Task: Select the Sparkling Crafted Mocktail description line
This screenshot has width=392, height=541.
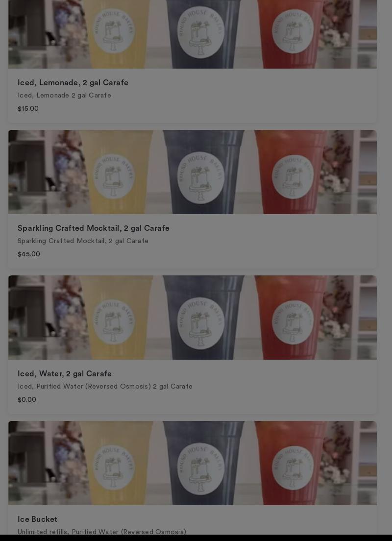Action: pyautogui.click(x=83, y=241)
